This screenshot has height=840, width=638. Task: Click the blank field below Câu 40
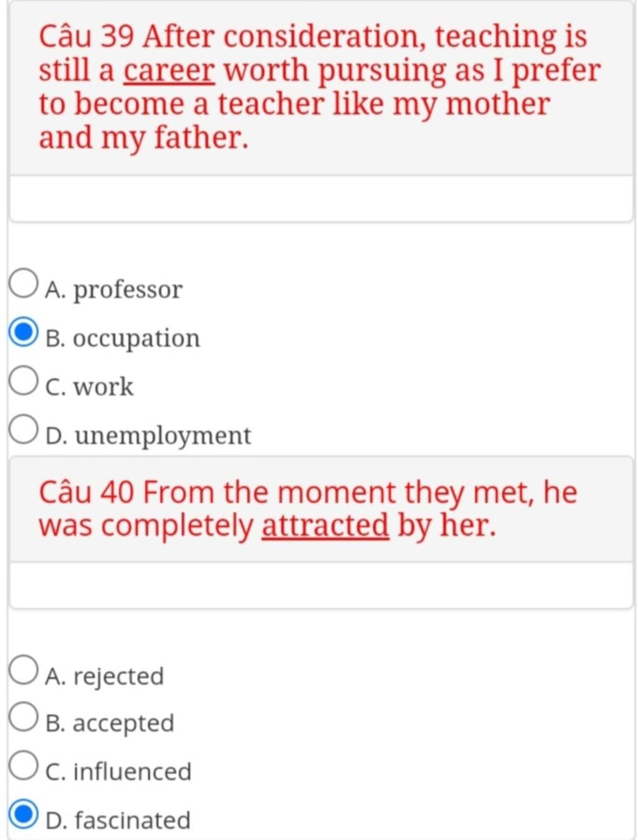pos(321,585)
